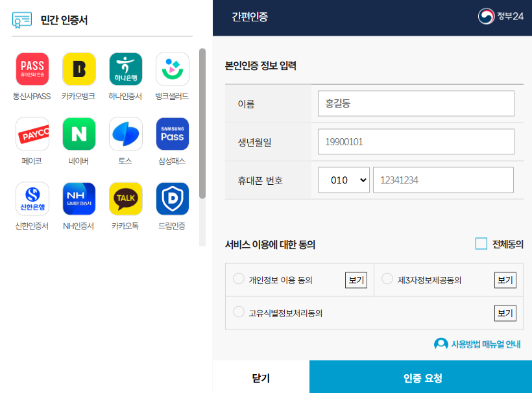Screen dimensions: 532x393
Task: Click the 간편인증 header title
Action: point(250,17)
